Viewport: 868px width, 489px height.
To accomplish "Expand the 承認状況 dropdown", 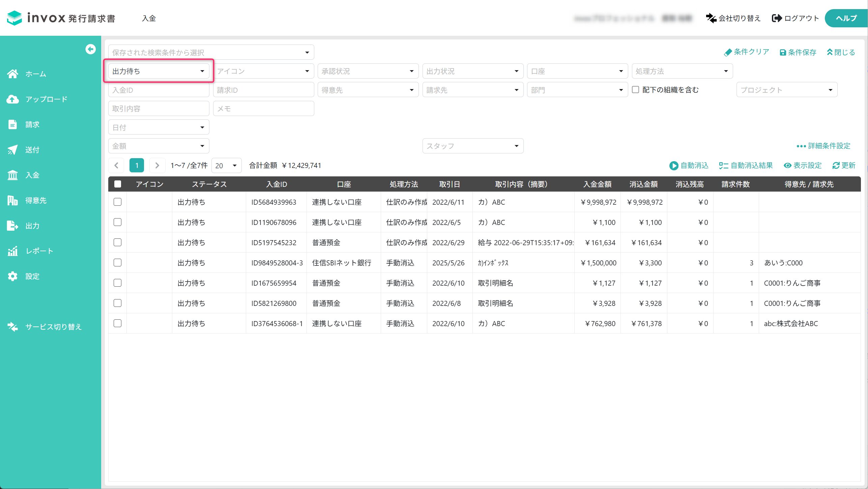I will coord(368,71).
